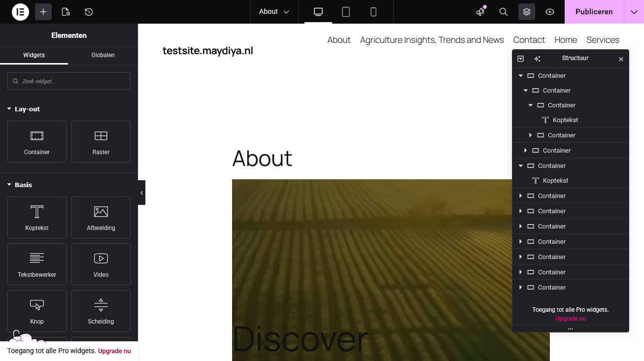Click Upgrade nu link in Structuur panel
Viewport: 644px width, 361px height.
(x=571, y=319)
